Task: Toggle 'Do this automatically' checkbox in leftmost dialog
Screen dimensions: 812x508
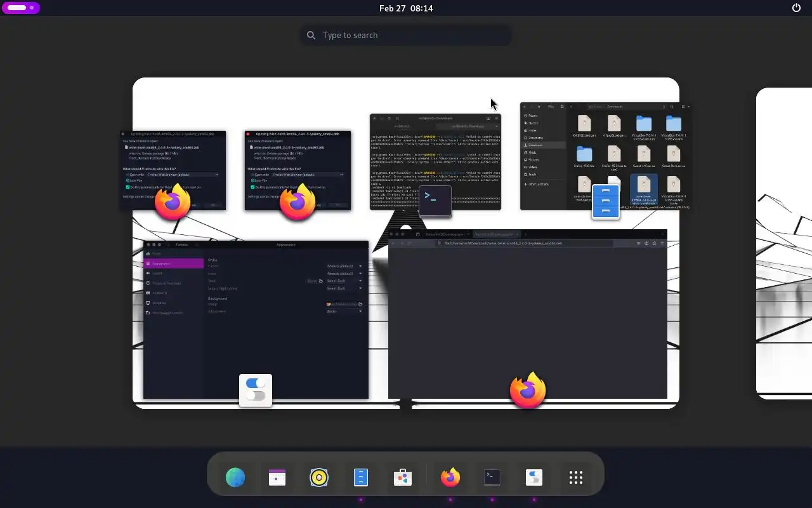Action: (x=128, y=187)
